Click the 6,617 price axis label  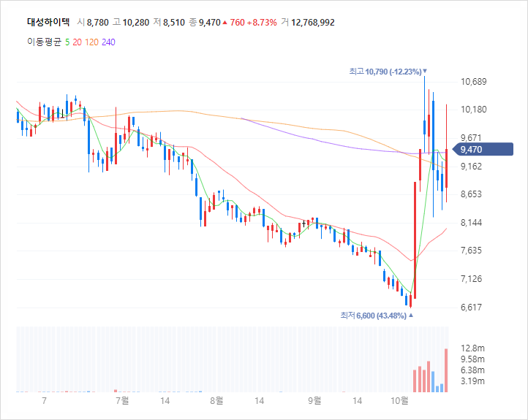pos(471,307)
